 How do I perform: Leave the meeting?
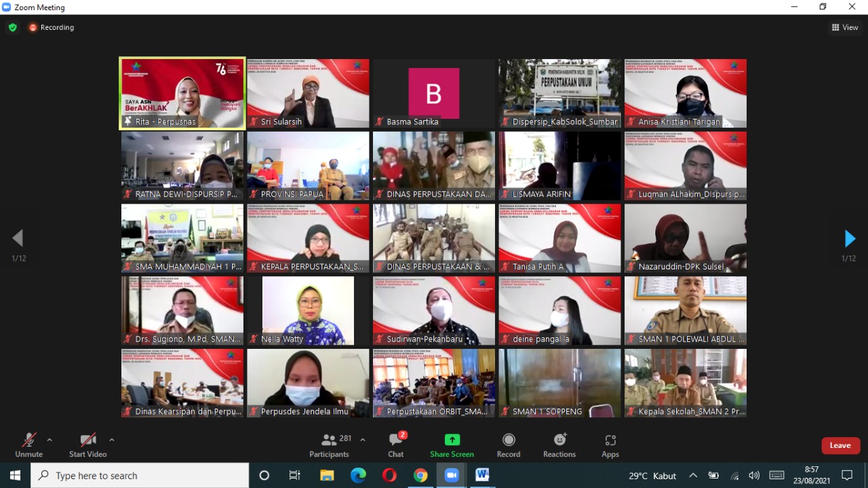pyautogui.click(x=840, y=445)
